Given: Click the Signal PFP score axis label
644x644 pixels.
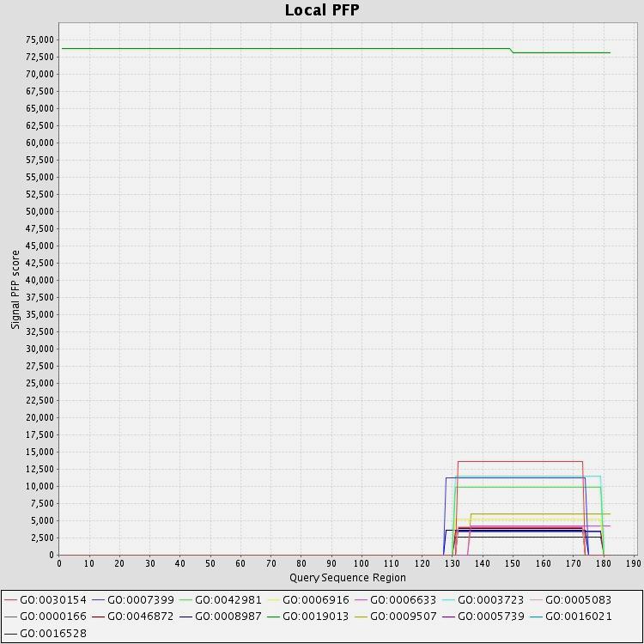Looking at the screenshot, I should coord(15,289).
